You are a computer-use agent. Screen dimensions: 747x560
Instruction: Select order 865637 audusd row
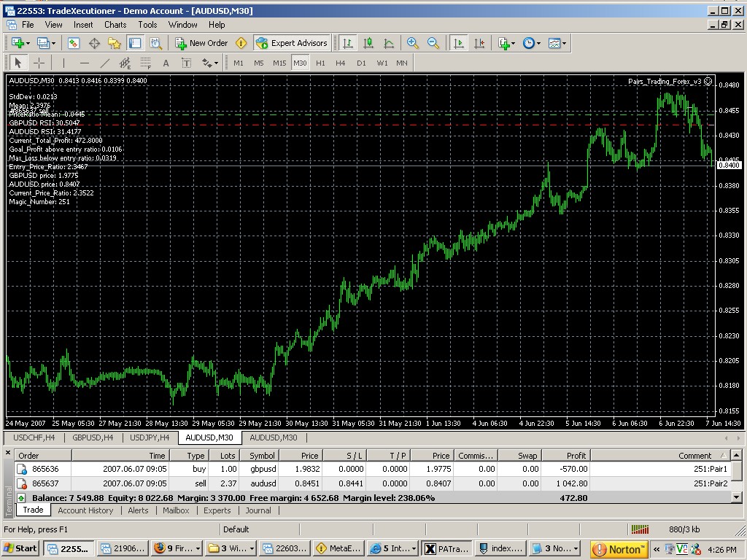[371, 484]
